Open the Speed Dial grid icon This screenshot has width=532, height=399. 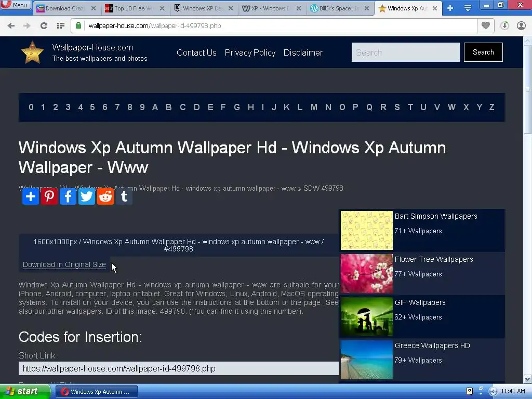click(x=61, y=25)
